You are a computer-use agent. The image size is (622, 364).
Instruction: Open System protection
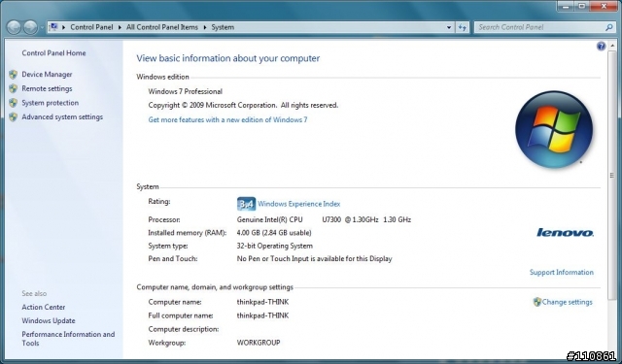click(50, 103)
